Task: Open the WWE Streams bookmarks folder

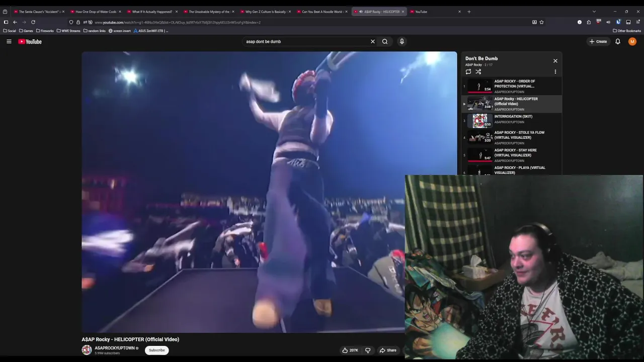Action: tap(68, 31)
